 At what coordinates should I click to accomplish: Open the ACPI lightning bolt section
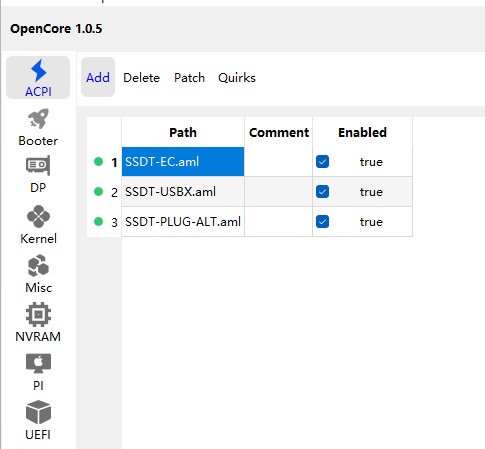point(38,78)
